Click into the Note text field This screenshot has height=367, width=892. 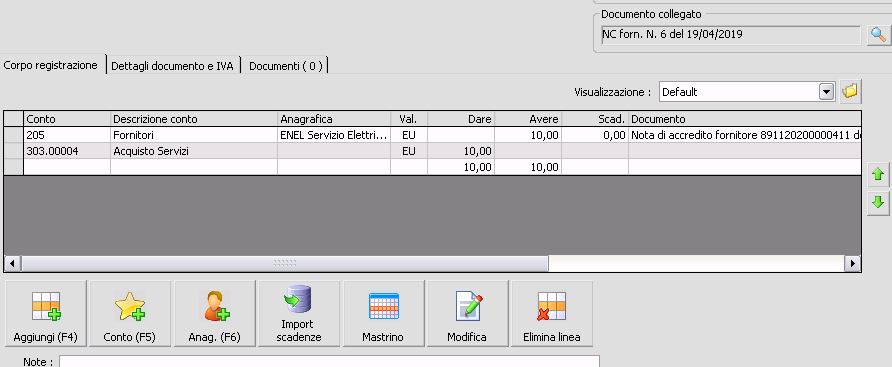[x=329, y=362]
